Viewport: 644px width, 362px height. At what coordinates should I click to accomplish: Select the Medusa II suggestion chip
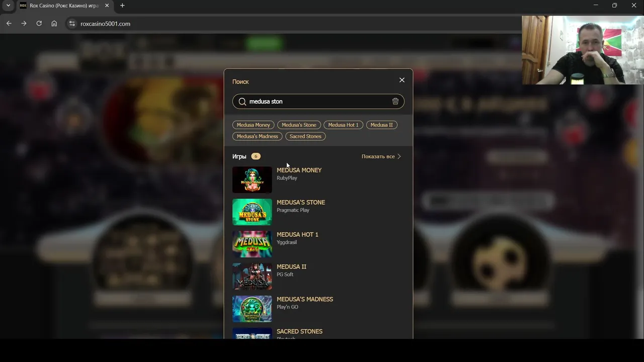click(381, 125)
